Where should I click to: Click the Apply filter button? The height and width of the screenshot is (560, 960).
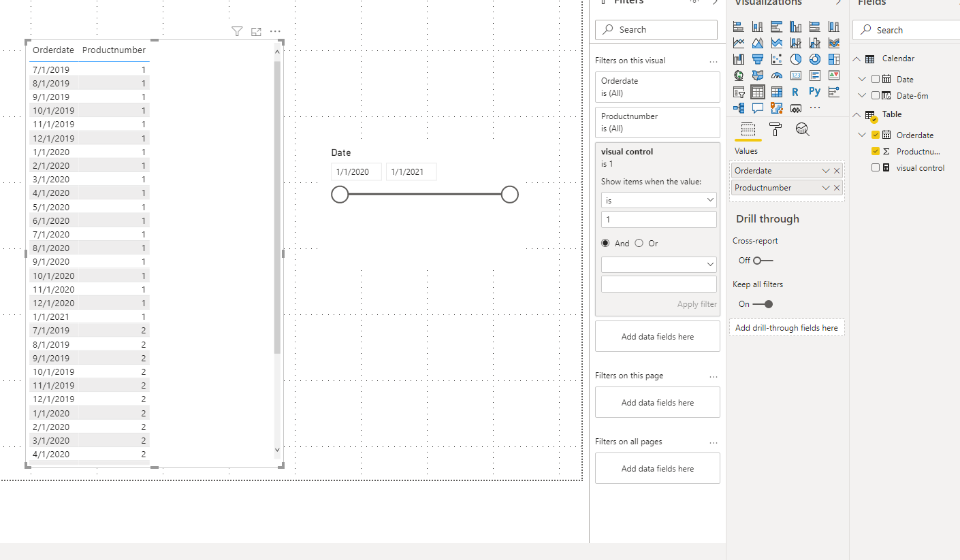tap(697, 304)
